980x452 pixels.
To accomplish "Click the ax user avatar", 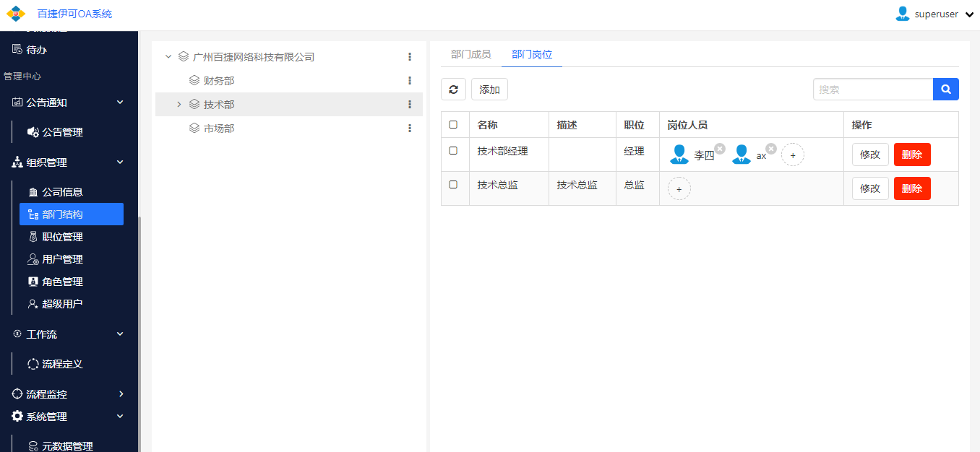I will (x=742, y=155).
